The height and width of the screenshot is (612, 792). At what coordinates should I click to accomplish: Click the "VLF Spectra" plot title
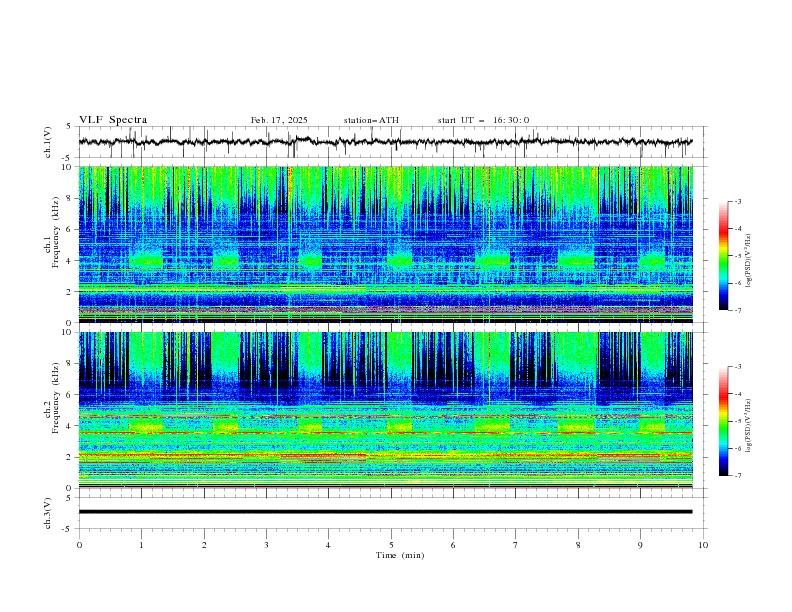tap(113, 120)
